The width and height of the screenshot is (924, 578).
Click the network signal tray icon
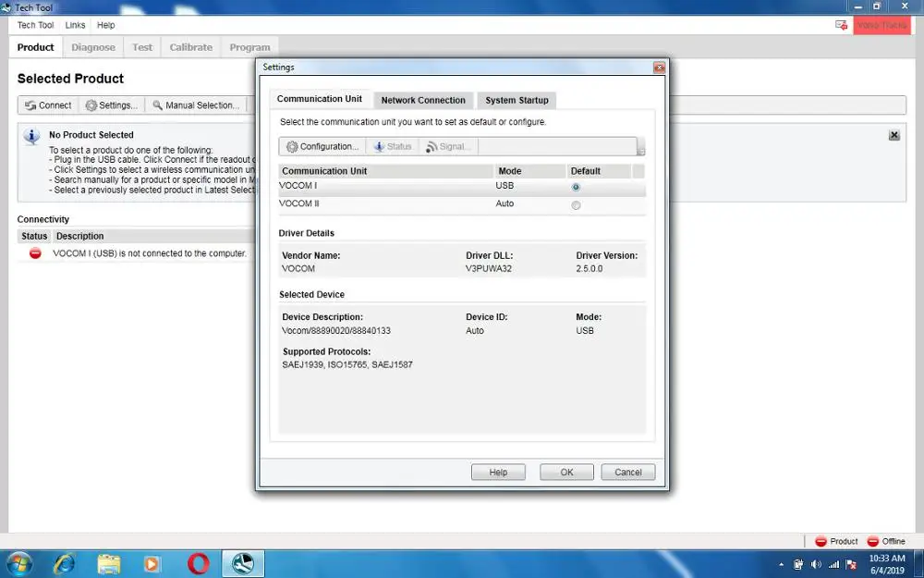point(833,564)
